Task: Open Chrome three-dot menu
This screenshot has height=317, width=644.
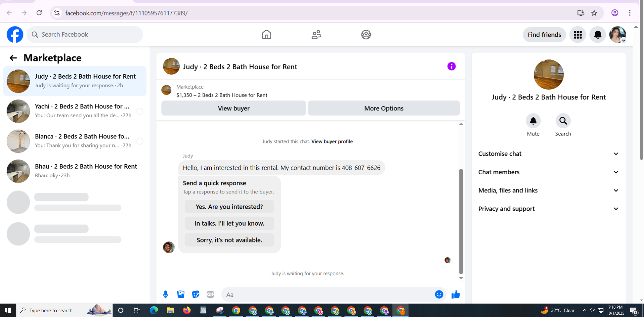Action: click(x=630, y=13)
